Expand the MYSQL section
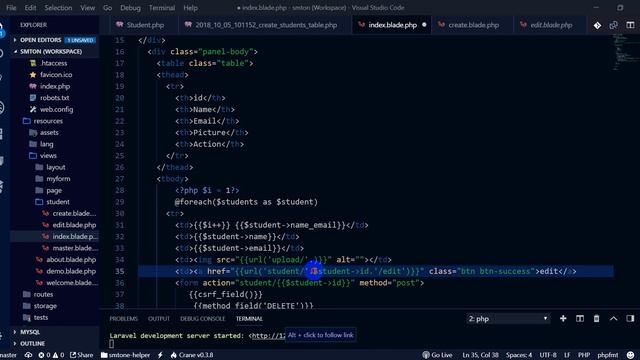Viewport: 640px width, 360px height. coord(30,332)
